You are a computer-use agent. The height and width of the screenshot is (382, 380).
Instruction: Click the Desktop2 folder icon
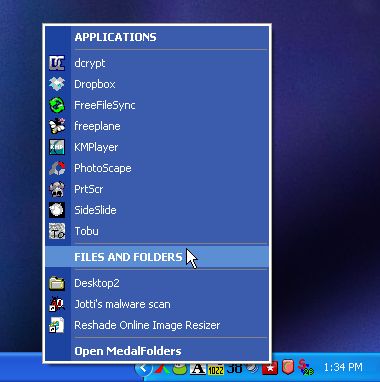click(57, 283)
